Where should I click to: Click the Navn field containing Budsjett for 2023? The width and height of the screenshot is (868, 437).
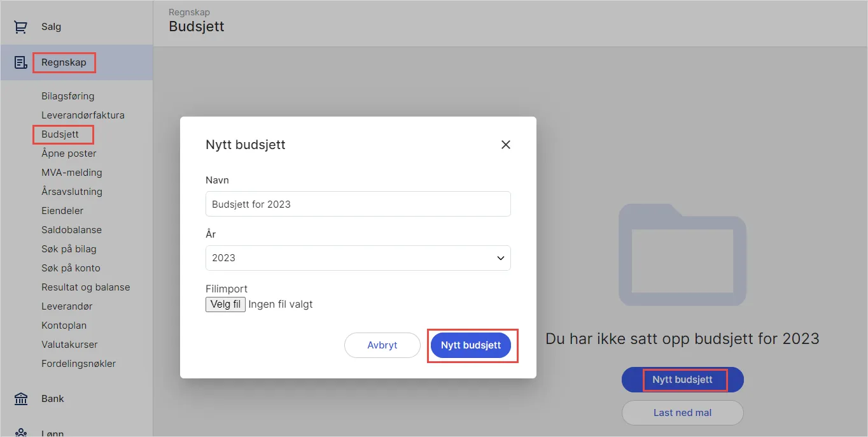coord(358,203)
